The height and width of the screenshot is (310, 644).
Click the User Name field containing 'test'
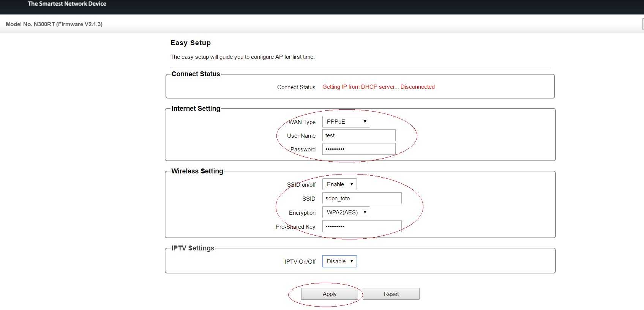[x=359, y=135]
